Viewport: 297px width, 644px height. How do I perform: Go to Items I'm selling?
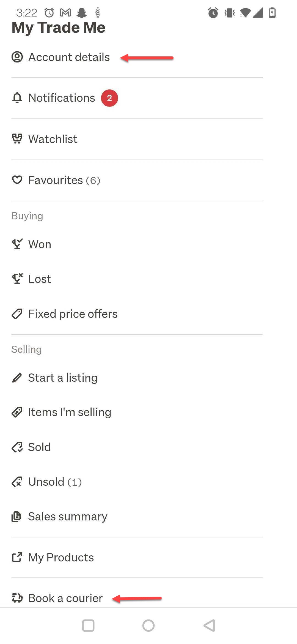pyautogui.click(x=70, y=412)
